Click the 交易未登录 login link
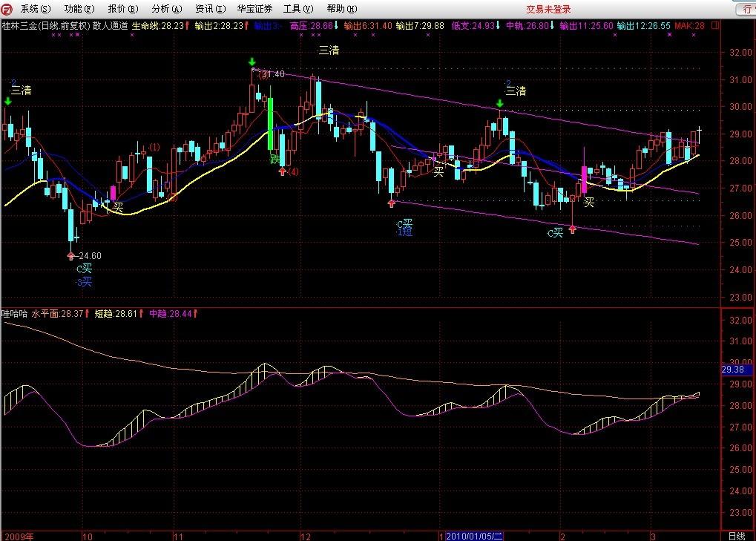Screen dimensions: 756x541 (x=549, y=9)
